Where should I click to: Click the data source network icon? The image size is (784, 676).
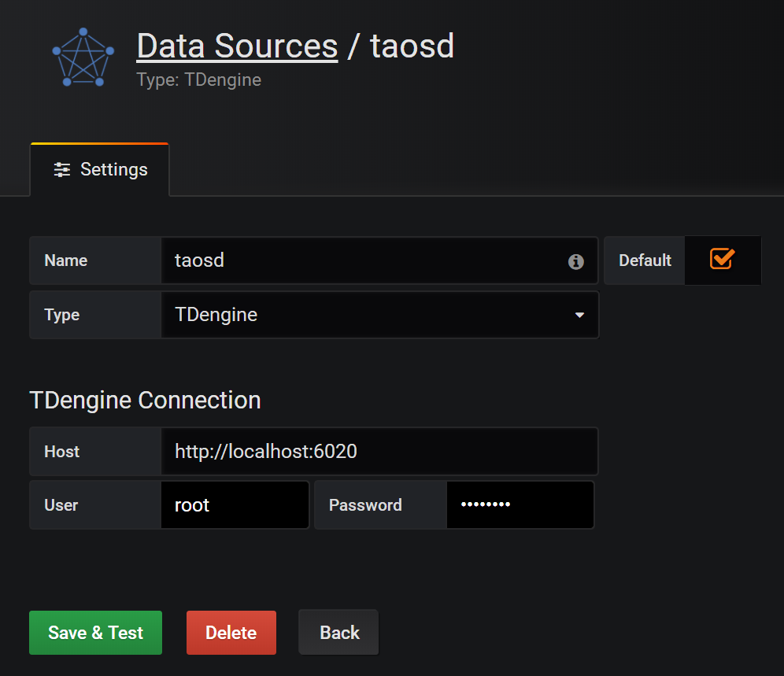tap(83, 57)
